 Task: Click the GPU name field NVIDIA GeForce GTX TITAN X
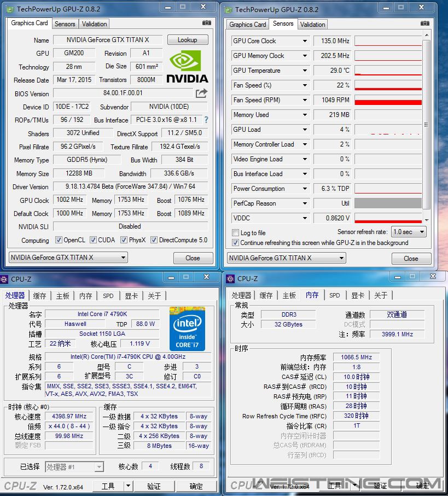[108, 40]
